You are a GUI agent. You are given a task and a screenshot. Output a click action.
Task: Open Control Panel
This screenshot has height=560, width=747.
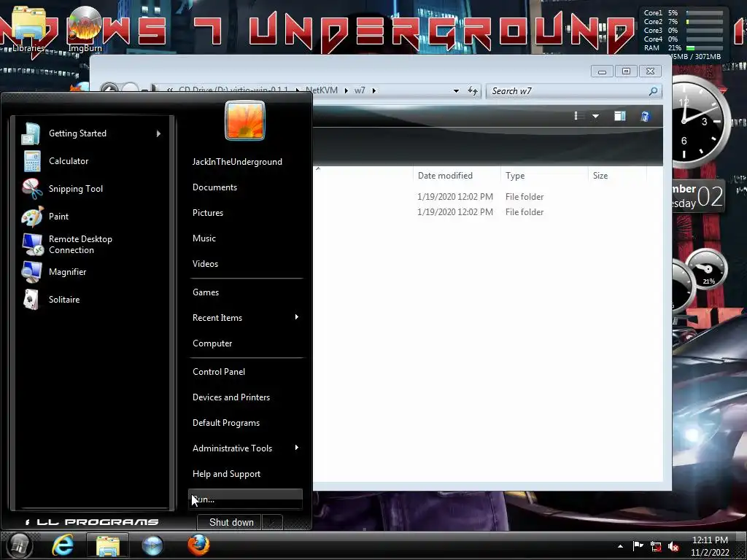tap(219, 372)
